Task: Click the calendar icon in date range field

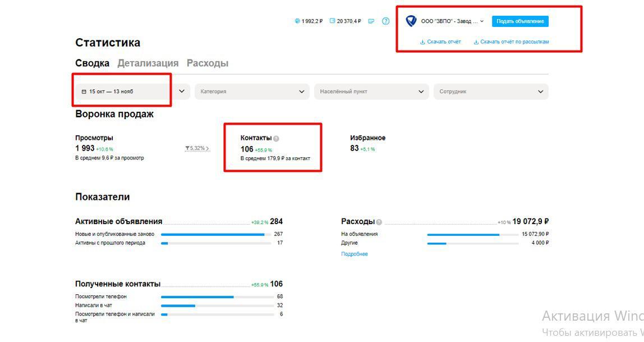Action: tap(84, 92)
